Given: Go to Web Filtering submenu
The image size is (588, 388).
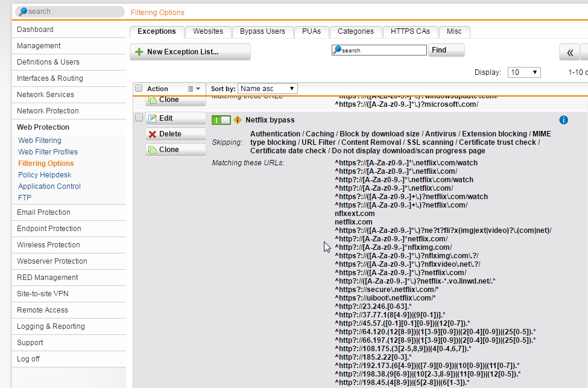Looking at the screenshot, I should [x=40, y=141].
